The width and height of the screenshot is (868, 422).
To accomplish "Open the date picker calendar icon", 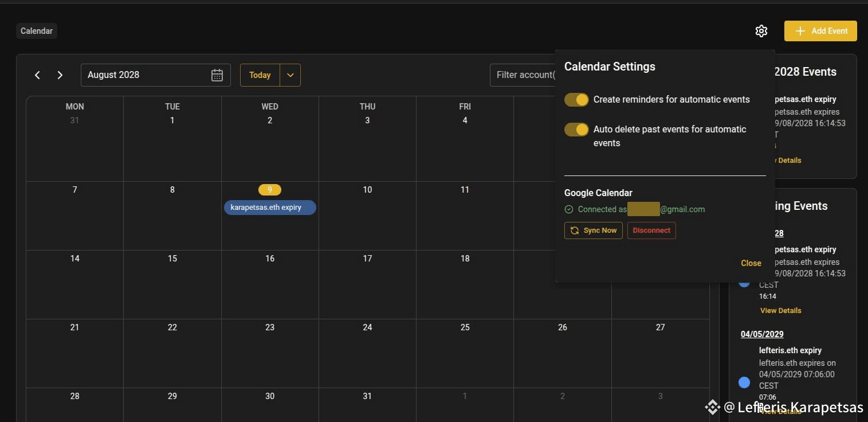I will [x=217, y=75].
